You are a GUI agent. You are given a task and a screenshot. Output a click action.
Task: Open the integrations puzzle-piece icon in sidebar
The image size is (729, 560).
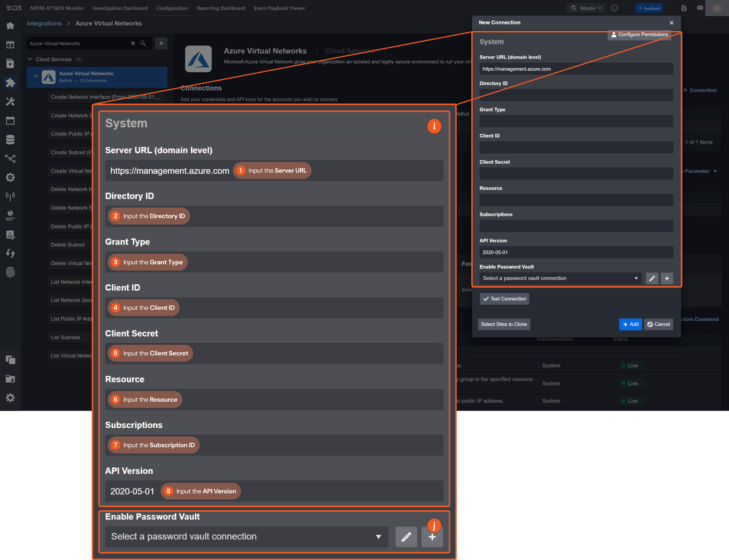coord(10,83)
